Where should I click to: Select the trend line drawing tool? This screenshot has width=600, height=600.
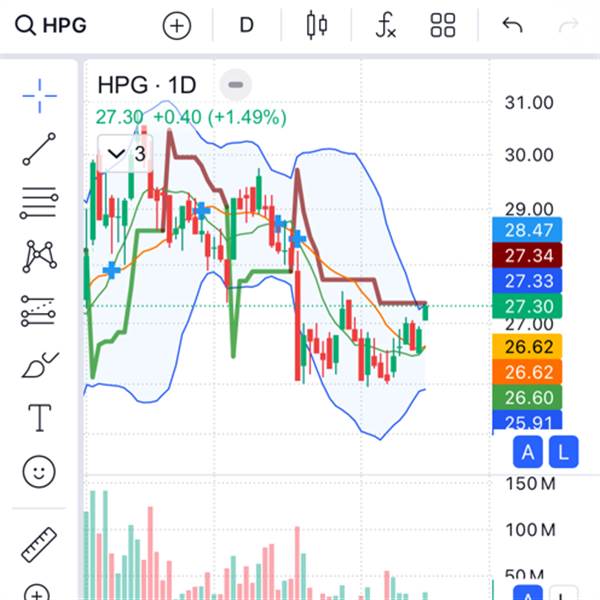[39, 149]
